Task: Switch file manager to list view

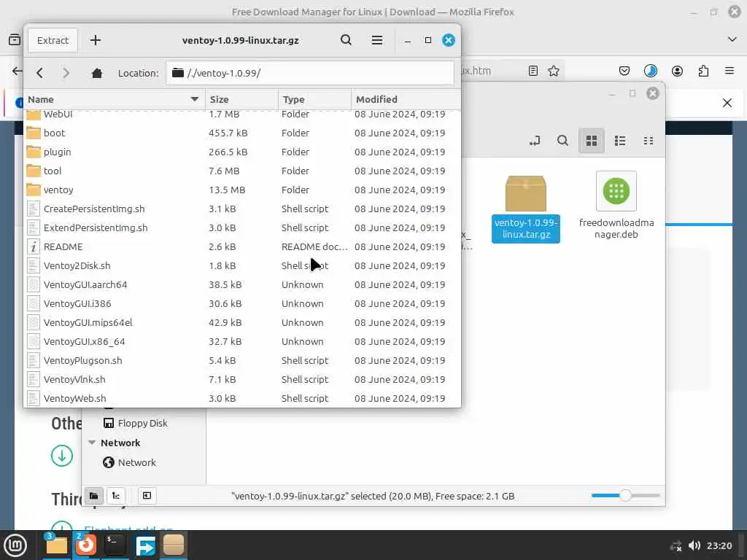Action: [x=620, y=141]
